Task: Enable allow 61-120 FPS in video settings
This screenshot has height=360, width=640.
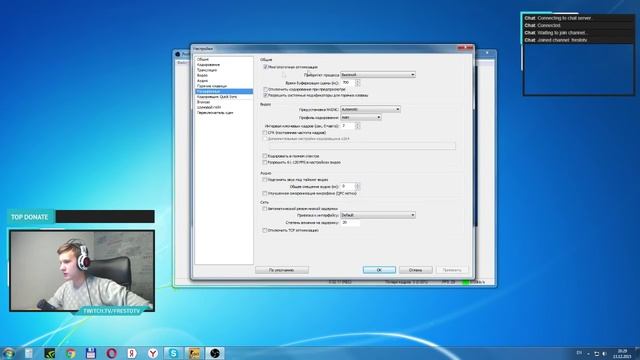Action: coord(265,162)
